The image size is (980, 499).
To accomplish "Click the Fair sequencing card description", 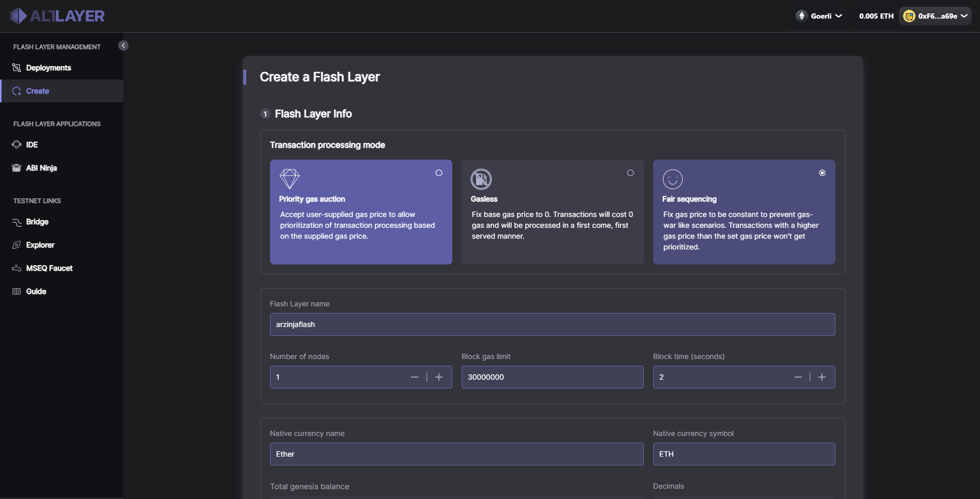I will pos(741,231).
